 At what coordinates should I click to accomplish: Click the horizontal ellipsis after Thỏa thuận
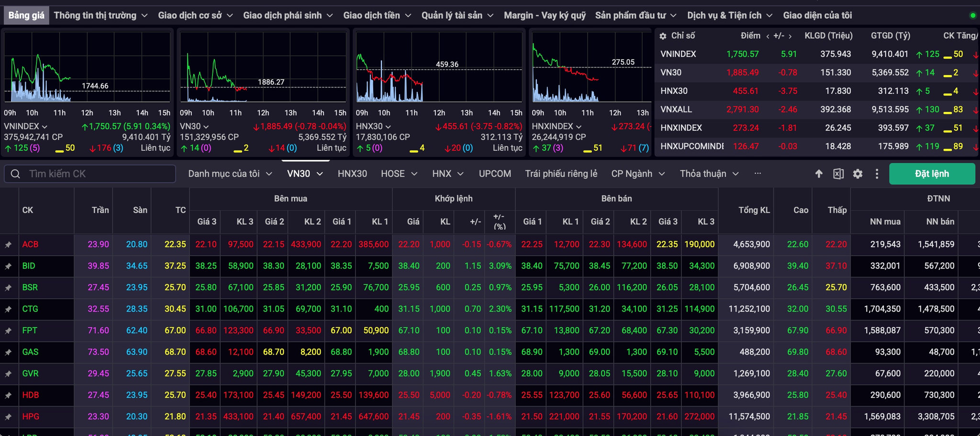[x=757, y=173]
